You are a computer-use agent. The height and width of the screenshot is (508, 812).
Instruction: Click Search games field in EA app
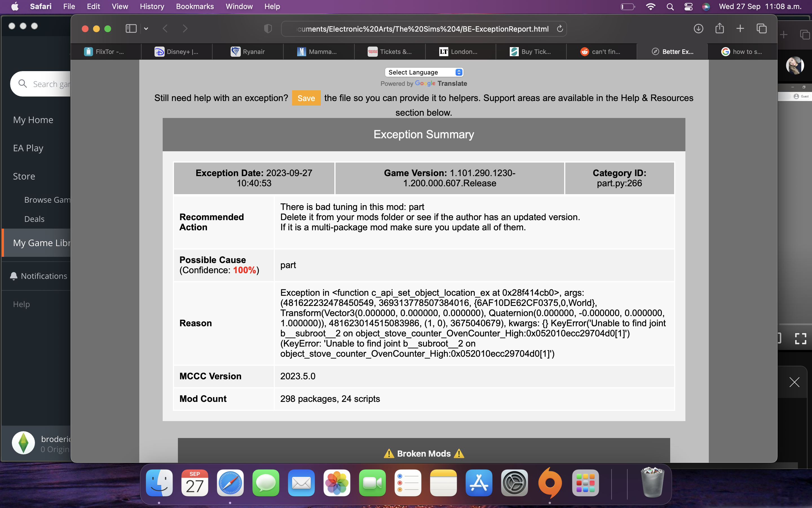click(41, 84)
